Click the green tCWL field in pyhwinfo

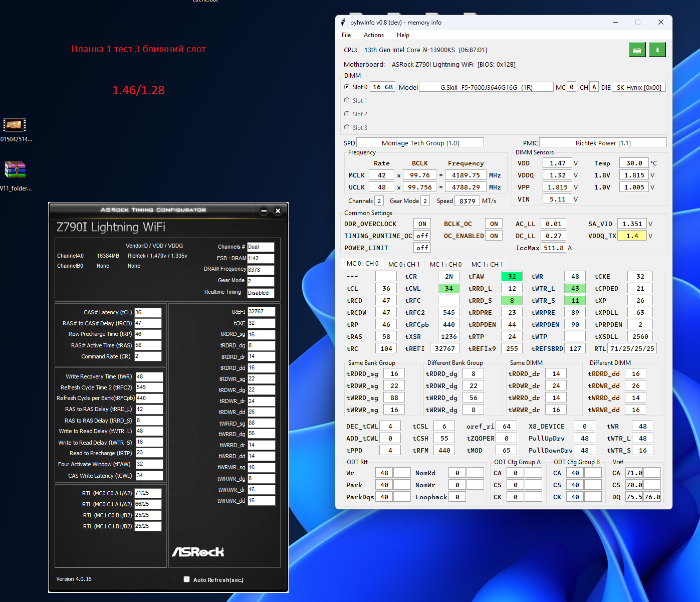(449, 288)
